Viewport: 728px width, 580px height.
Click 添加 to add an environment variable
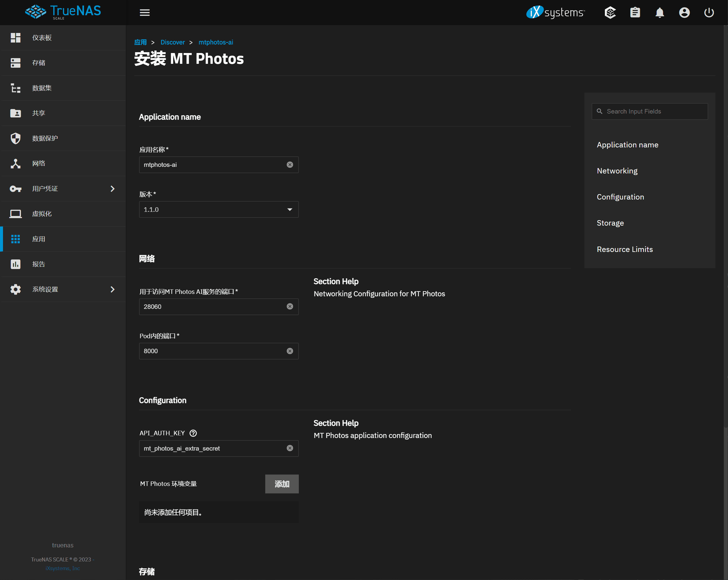click(282, 484)
